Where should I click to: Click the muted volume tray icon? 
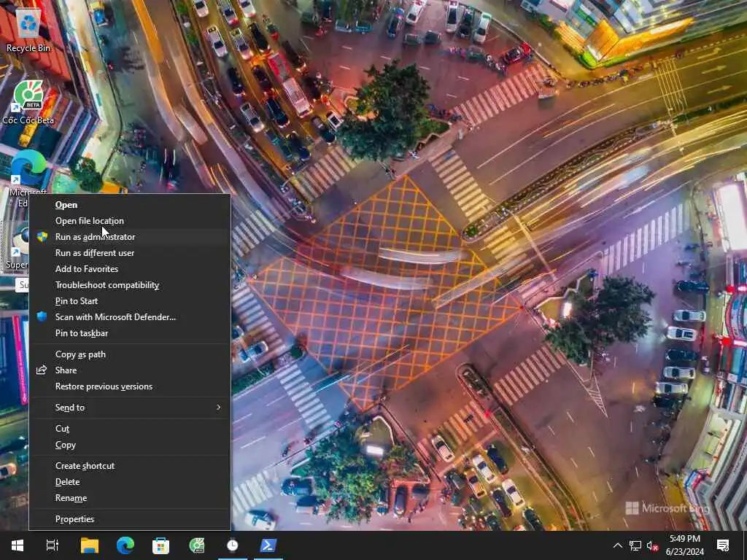(x=652, y=545)
